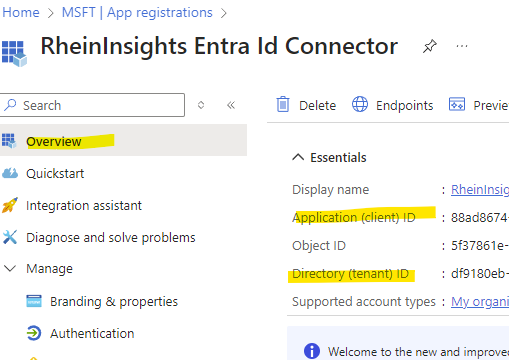509x360 pixels.
Task: Open the RheinInsig display name link
Action: (x=480, y=190)
